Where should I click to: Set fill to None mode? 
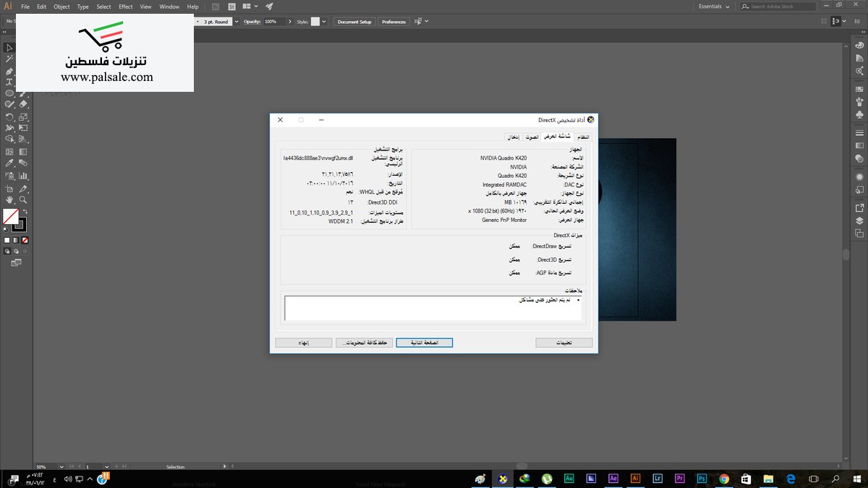25,240
